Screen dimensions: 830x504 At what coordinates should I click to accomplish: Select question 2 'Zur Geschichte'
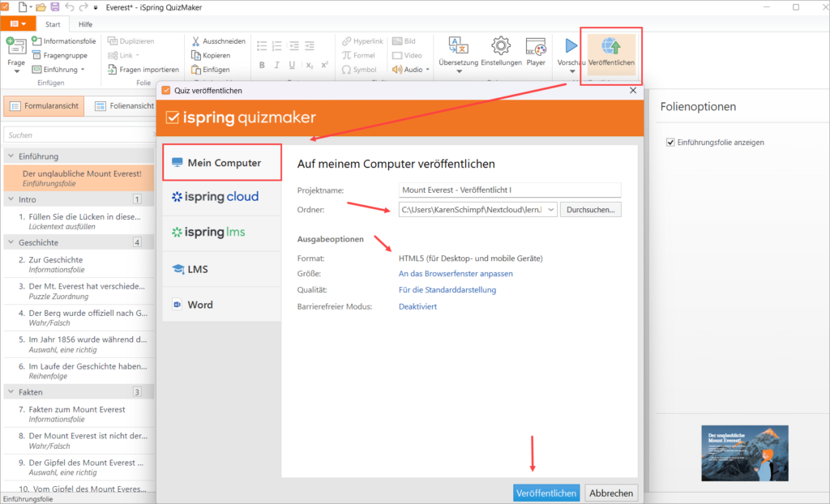click(x=79, y=264)
